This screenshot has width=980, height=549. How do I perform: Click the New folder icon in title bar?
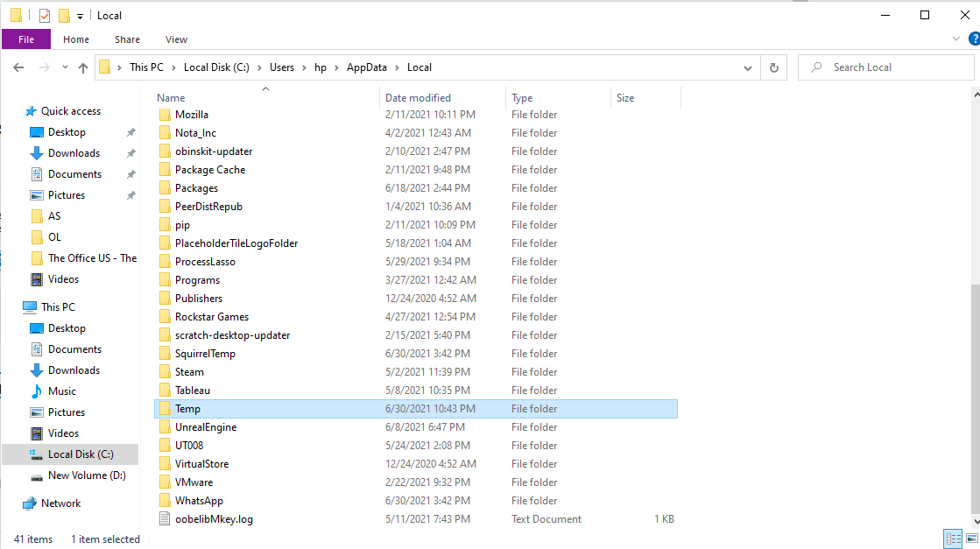[x=64, y=16]
